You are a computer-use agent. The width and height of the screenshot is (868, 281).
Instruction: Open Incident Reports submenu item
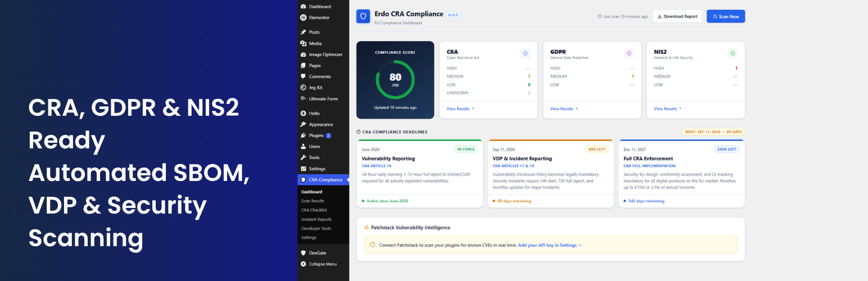click(x=315, y=219)
